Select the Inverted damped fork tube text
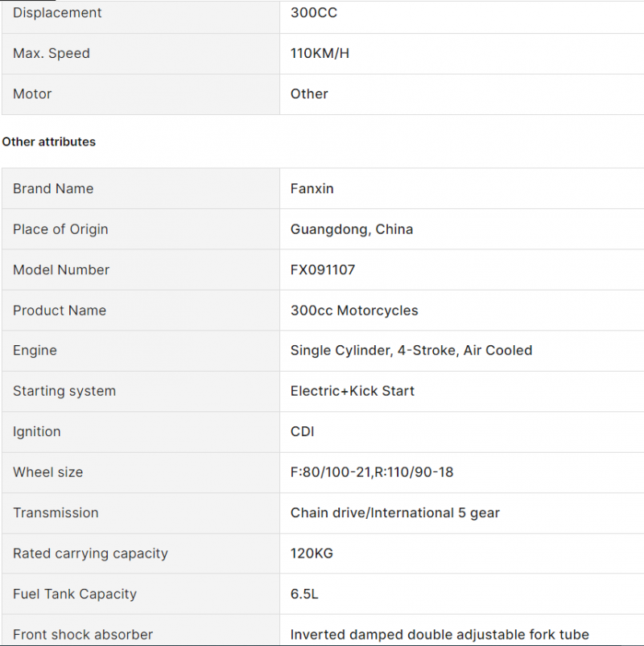The height and width of the screenshot is (646, 644). 440,635
